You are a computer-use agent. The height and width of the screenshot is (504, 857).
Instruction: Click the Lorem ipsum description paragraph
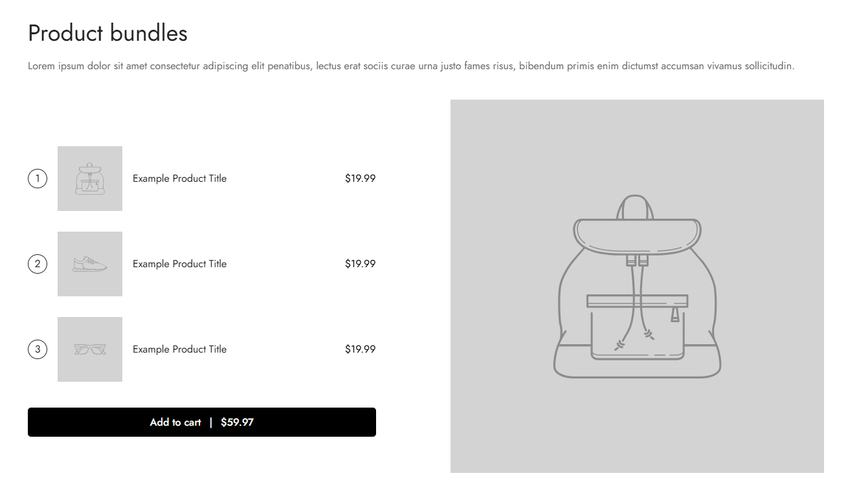click(411, 66)
